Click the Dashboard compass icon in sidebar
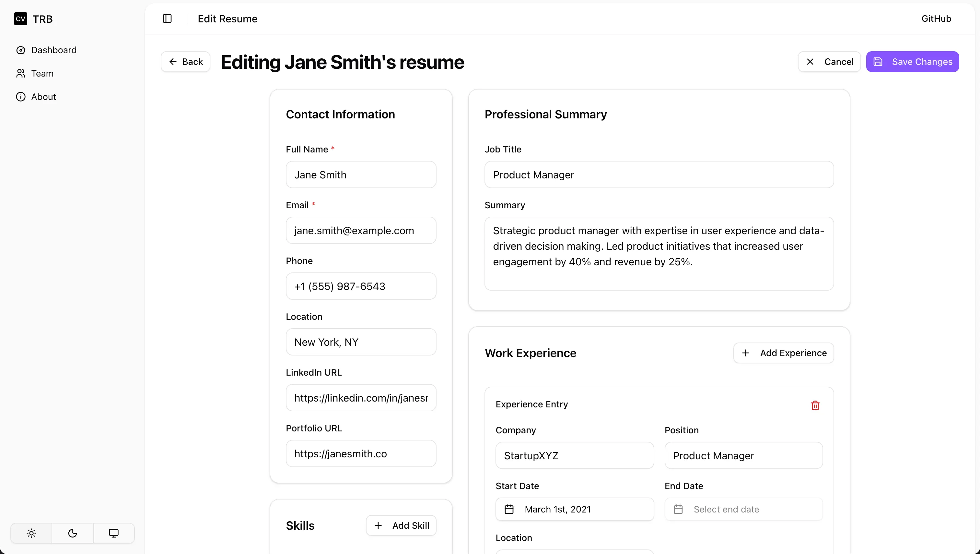980x554 pixels. click(20, 50)
